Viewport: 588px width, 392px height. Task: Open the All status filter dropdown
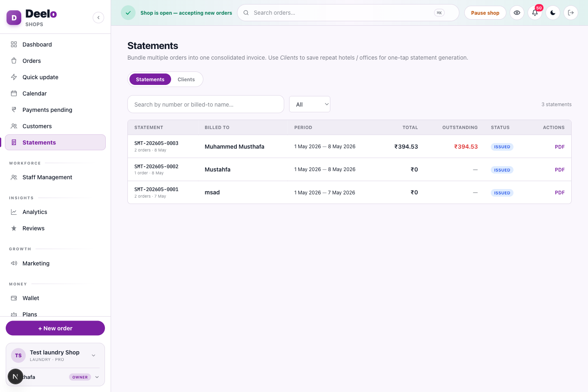tap(310, 105)
